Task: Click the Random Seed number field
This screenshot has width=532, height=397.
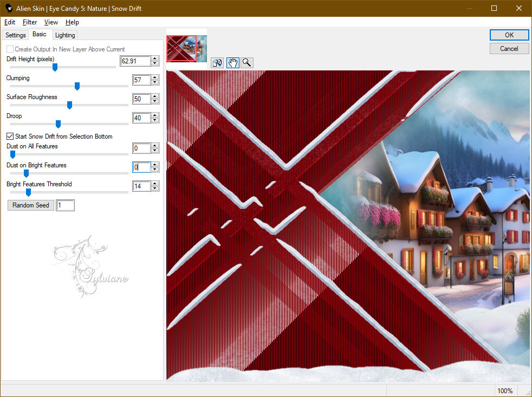Action: tap(65, 205)
